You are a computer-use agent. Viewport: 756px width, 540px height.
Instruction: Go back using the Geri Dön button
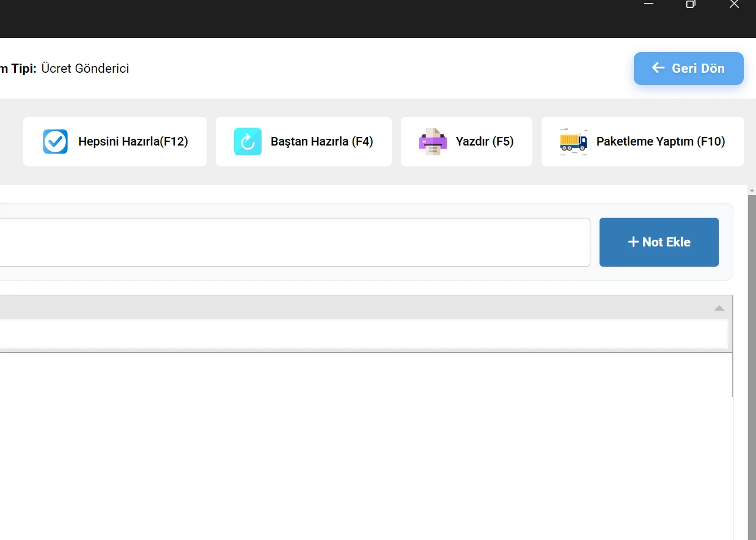[688, 68]
